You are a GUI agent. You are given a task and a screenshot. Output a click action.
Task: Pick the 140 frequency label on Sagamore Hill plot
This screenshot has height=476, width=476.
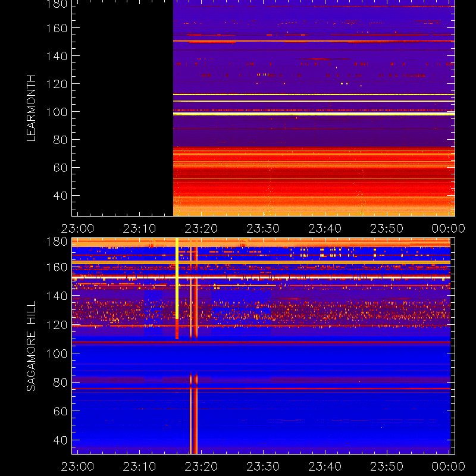(x=57, y=296)
